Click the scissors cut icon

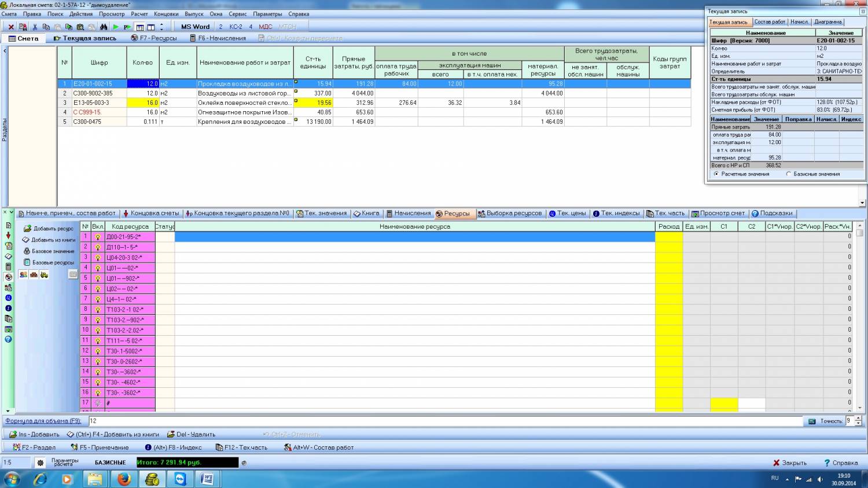coord(35,27)
